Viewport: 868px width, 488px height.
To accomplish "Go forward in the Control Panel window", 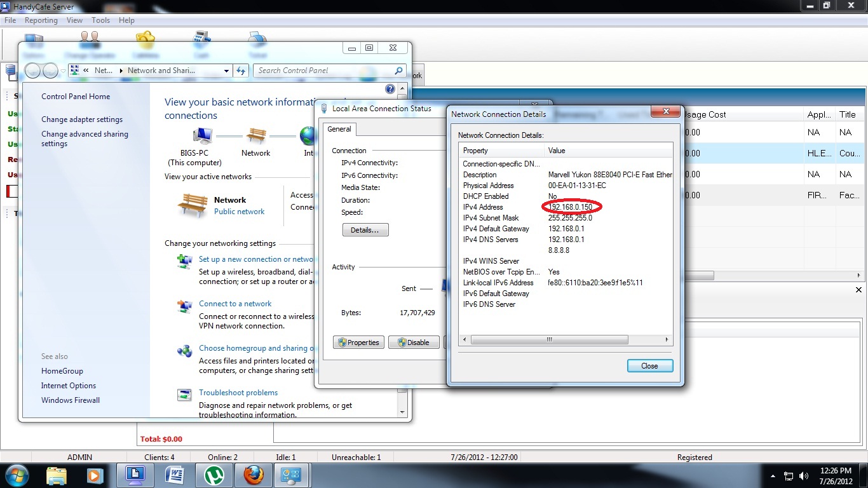I will (x=51, y=71).
